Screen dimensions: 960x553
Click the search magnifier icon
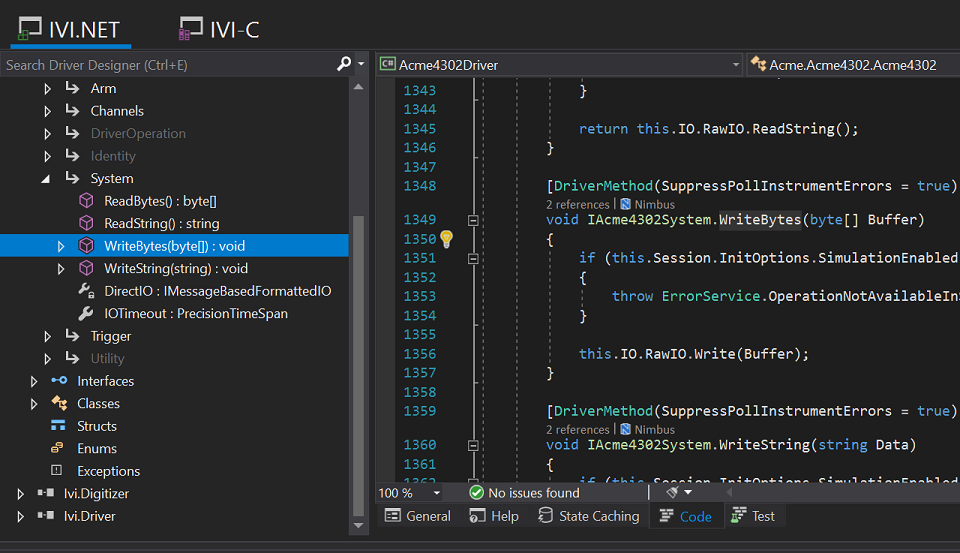344,64
